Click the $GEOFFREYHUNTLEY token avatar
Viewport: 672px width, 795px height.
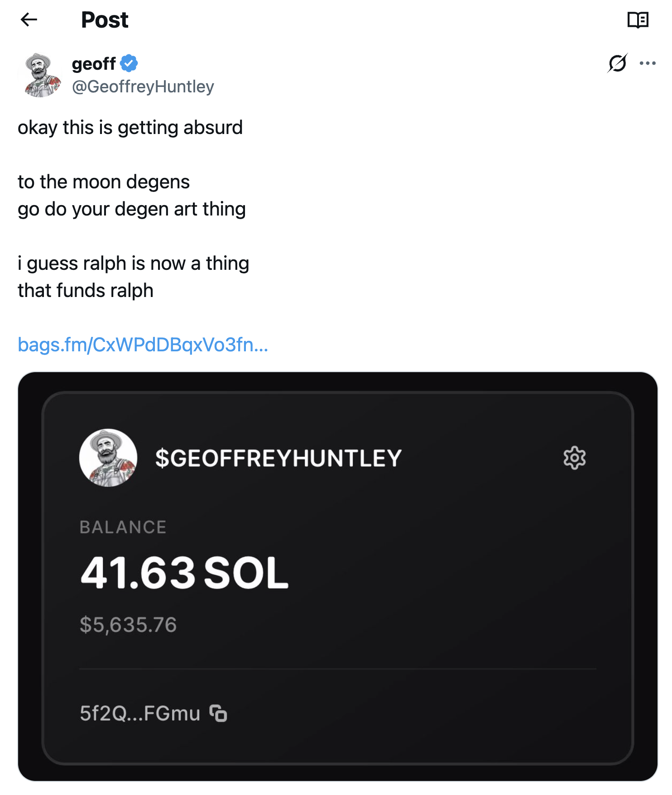point(108,459)
